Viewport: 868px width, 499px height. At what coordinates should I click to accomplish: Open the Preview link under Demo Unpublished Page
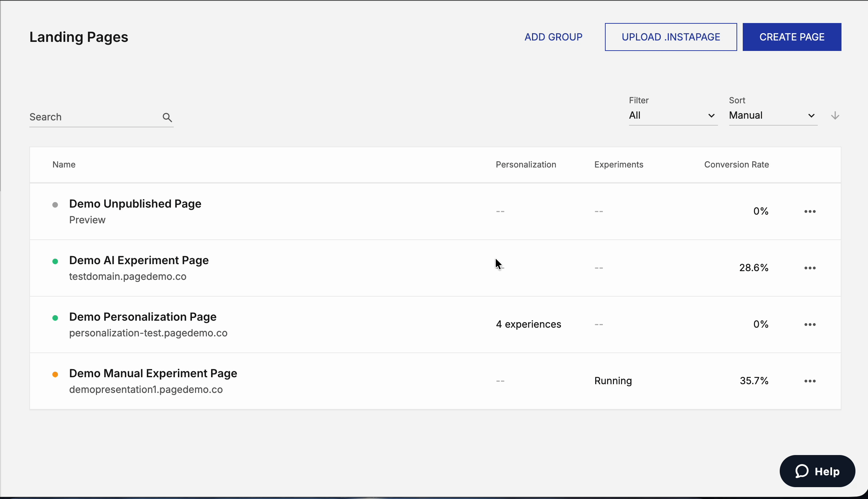(x=87, y=220)
